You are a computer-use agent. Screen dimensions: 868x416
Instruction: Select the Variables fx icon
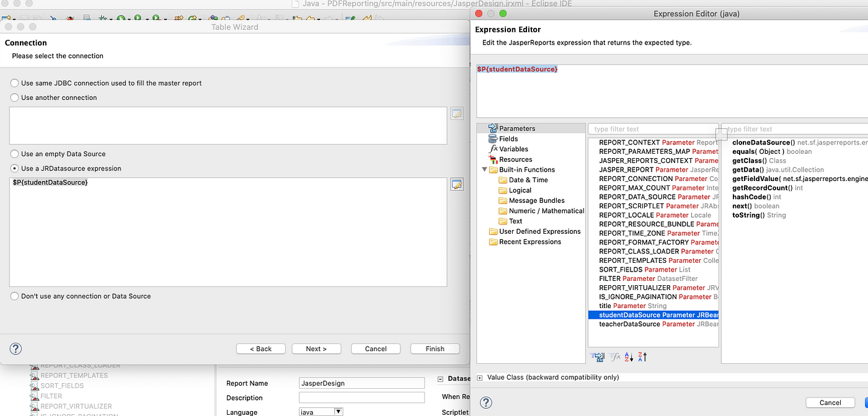[494, 149]
